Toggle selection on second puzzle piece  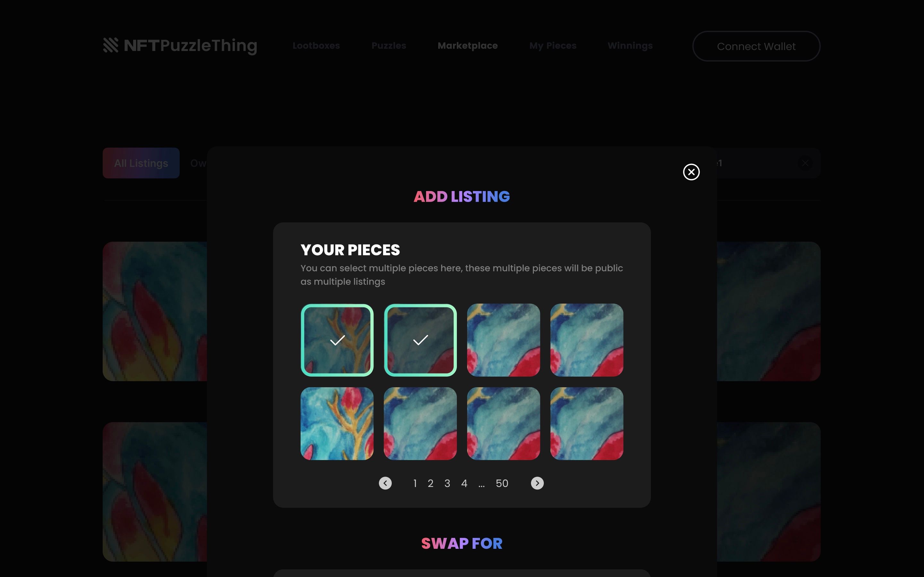[x=420, y=340]
